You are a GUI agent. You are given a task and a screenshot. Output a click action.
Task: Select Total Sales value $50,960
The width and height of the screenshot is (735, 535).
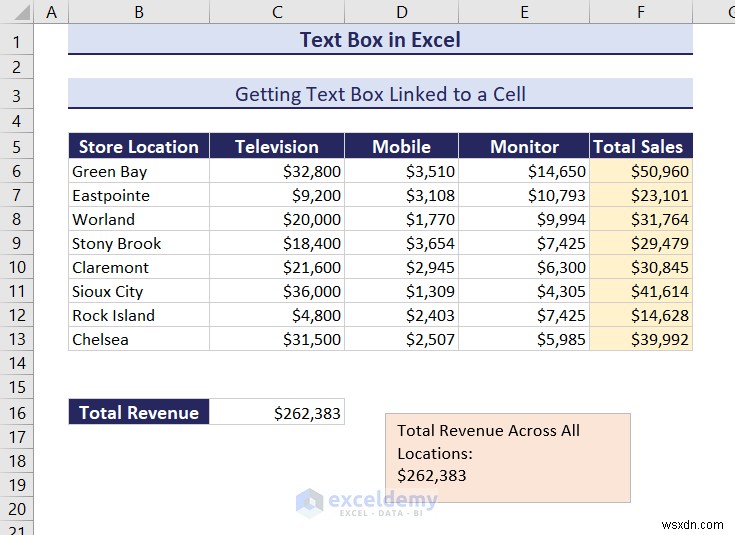coord(641,171)
